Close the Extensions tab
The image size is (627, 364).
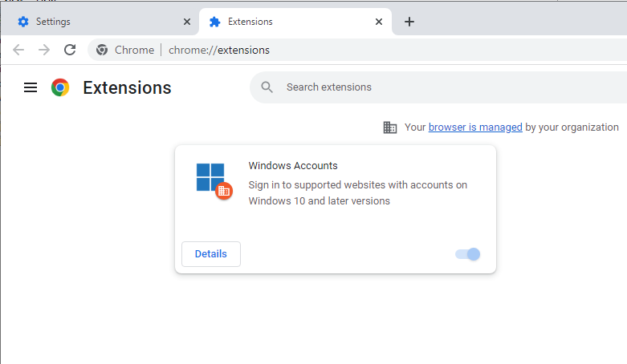(379, 22)
